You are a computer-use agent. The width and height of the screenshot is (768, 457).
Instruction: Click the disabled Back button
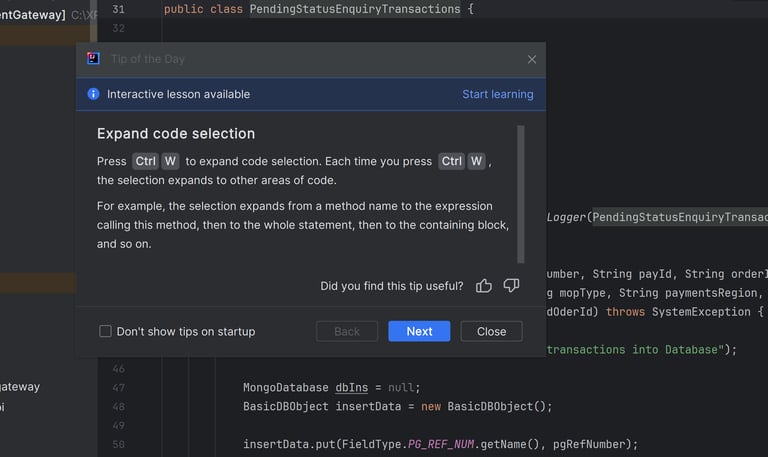[x=347, y=331]
